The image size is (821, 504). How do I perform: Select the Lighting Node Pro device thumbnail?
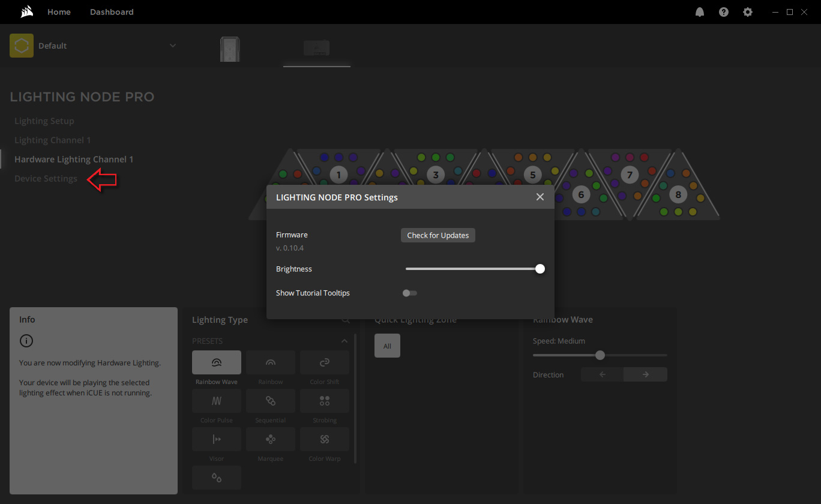coord(317,48)
